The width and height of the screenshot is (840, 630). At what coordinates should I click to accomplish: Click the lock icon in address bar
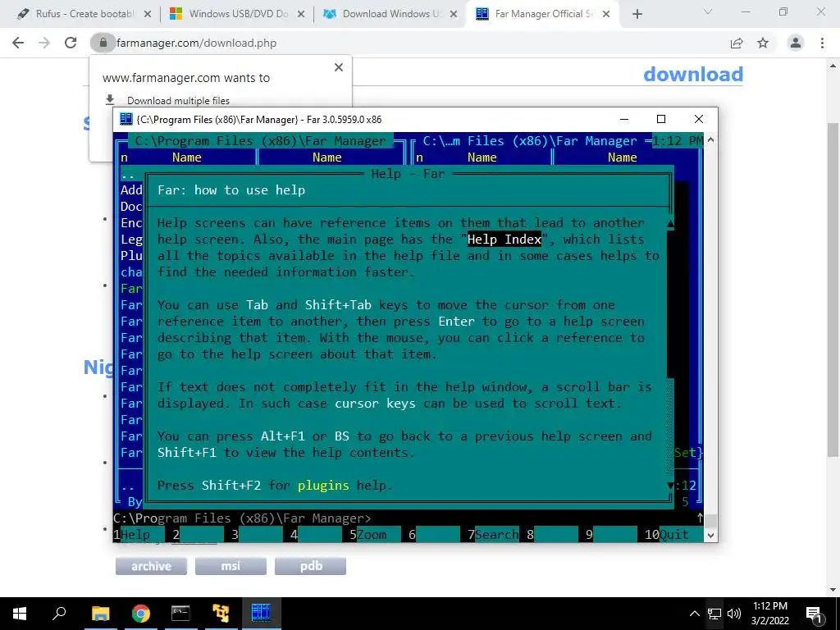tap(103, 43)
